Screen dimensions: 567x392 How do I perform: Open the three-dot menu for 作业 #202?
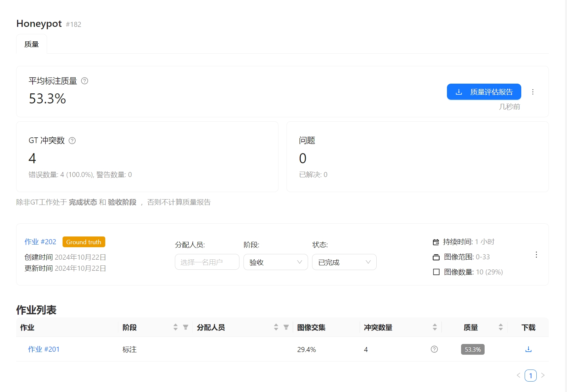pyautogui.click(x=536, y=255)
